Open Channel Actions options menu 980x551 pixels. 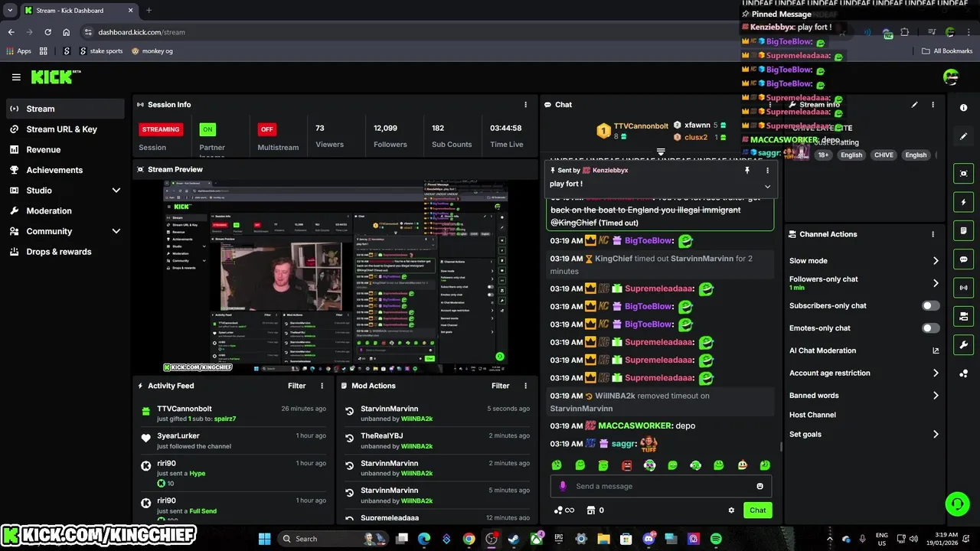933,234
